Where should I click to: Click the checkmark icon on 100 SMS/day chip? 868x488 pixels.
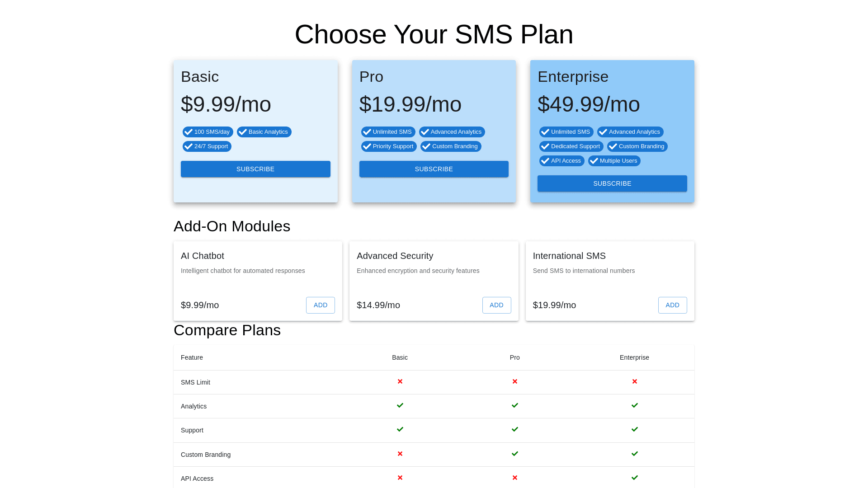pyautogui.click(x=189, y=132)
